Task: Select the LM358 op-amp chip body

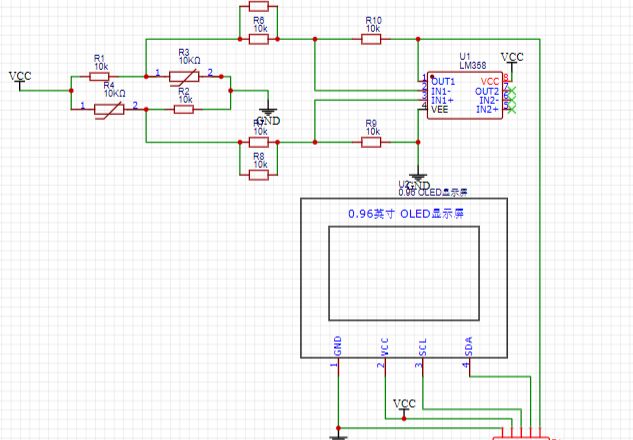Action: [465, 96]
